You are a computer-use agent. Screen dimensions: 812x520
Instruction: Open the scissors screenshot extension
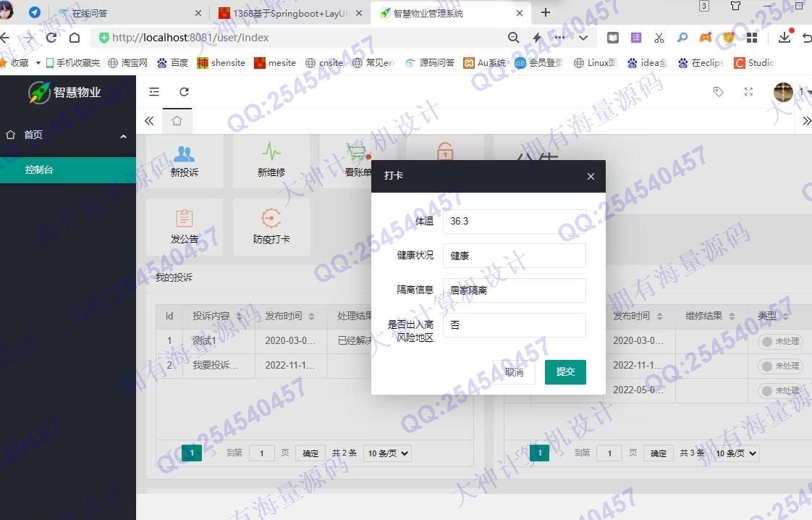pyautogui.click(x=659, y=38)
